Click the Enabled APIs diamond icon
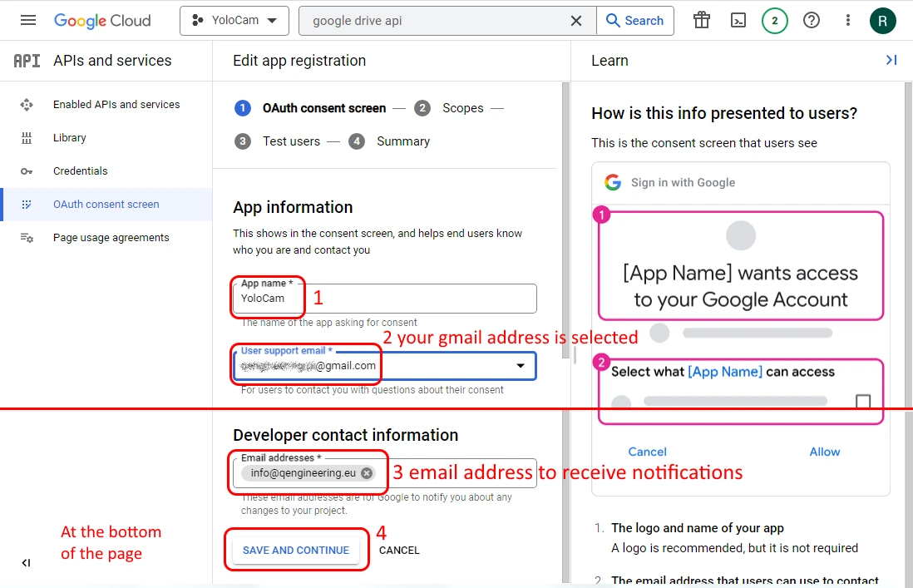This screenshot has width=913, height=588. [x=27, y=105]
